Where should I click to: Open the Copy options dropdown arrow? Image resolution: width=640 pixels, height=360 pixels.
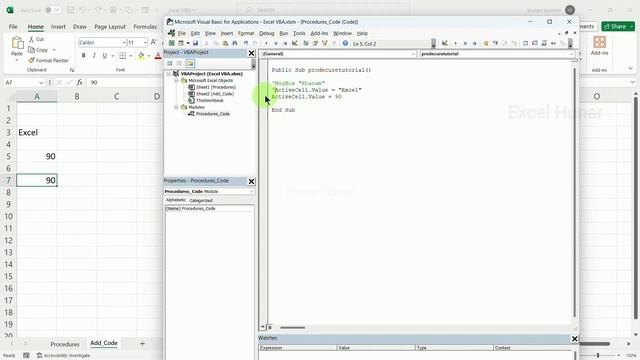pyautogui.click(x=54, y=50)
